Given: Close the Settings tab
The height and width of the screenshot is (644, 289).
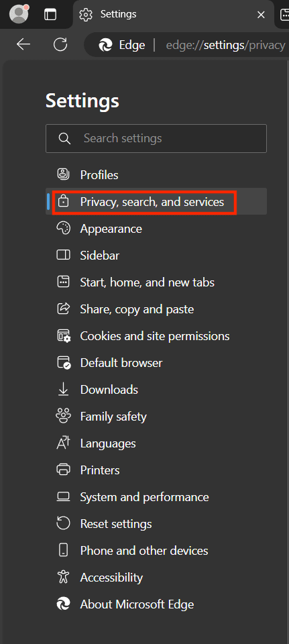Looking at the screenshot, I should click(x=261, y=15).
